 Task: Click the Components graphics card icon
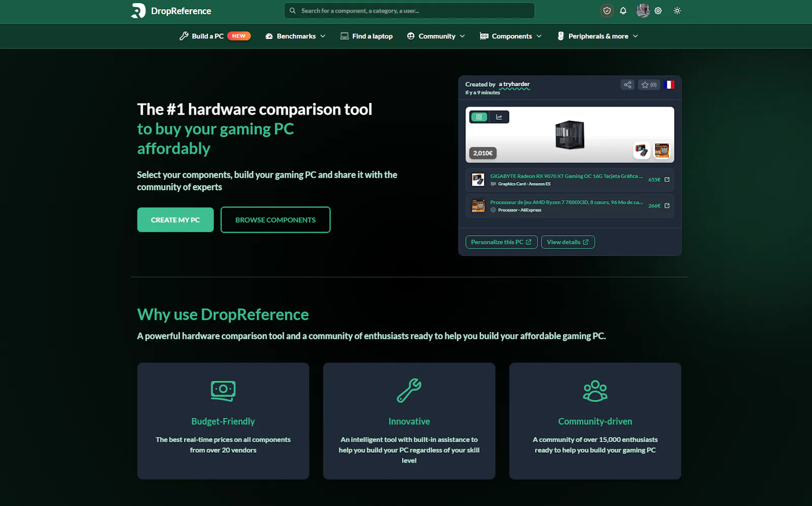click(x=484, y=36)
